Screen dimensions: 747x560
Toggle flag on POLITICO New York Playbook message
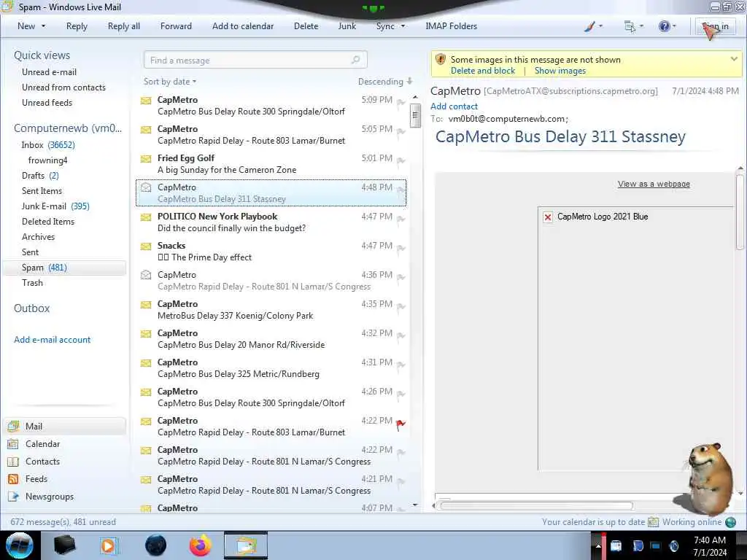(x=401, y=219)
